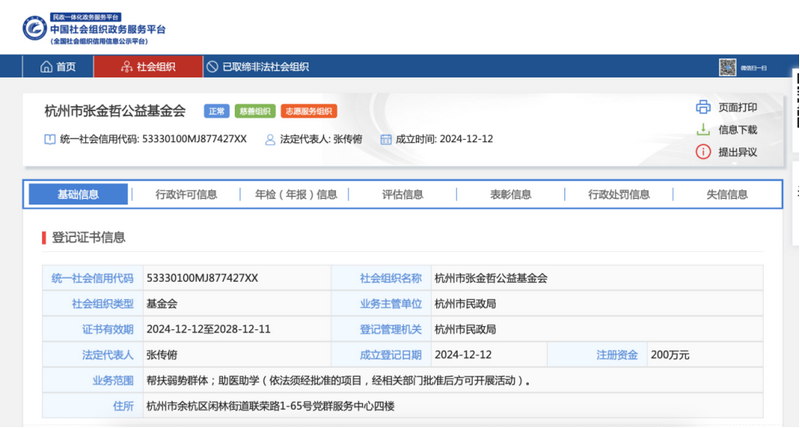Click the legal representative person icon
The height and width of the screenshot is (428, 800).
(270, 139)
